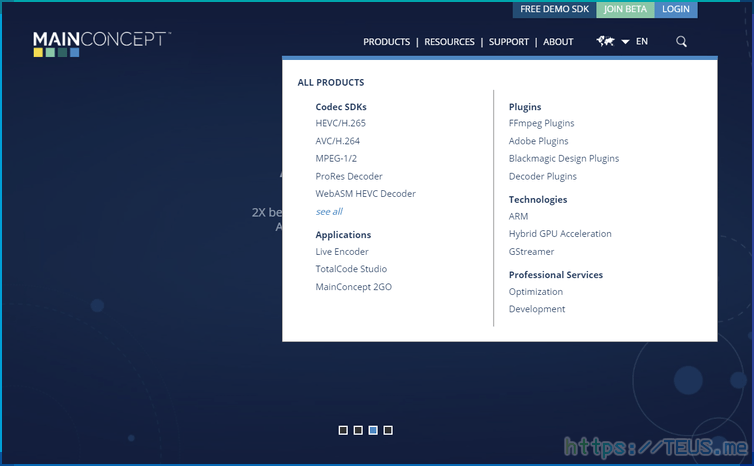Open the ARM technology link
The width and height of the screenshot is (754, 466).
tap(518, 216)
